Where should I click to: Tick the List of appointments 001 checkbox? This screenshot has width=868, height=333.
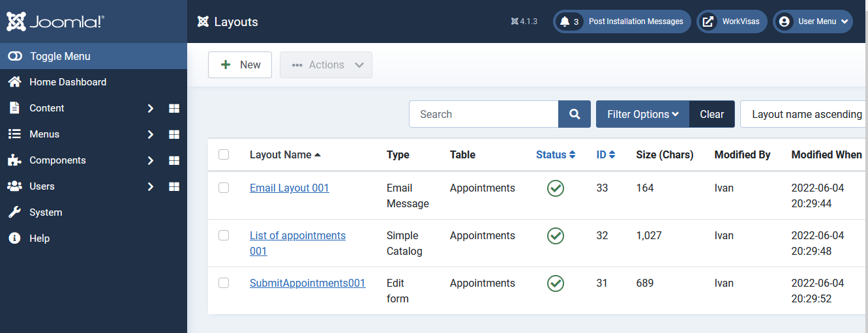pyautogui.click(x=224, y=235)
